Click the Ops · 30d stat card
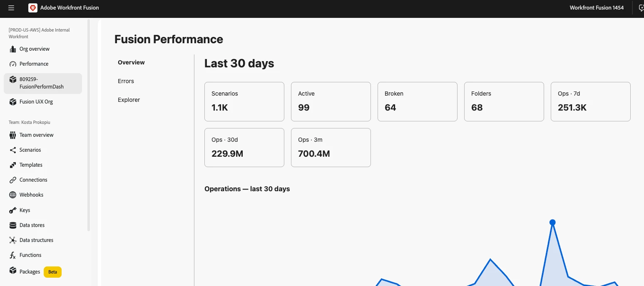The image size is (644, 286). tap(244, 148)
